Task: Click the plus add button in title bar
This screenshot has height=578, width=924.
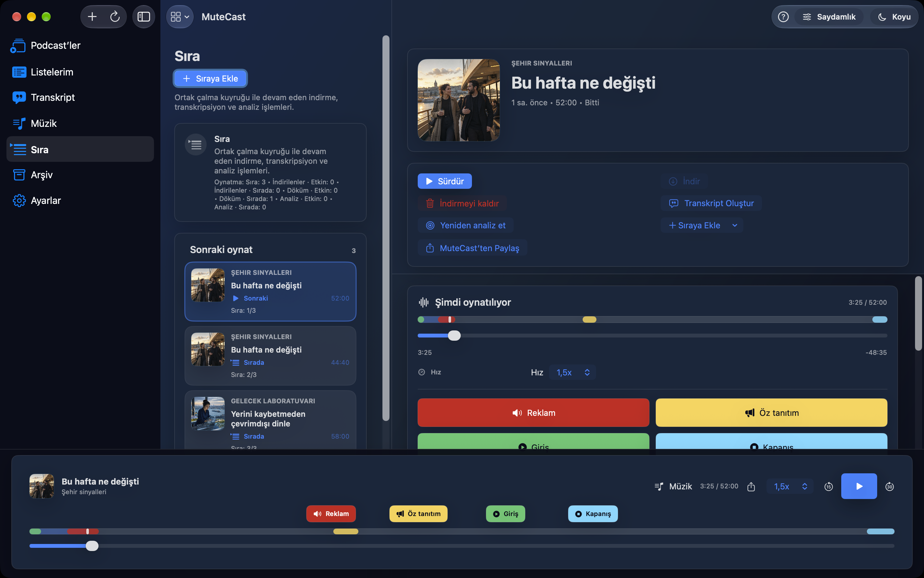Action: 92,16
